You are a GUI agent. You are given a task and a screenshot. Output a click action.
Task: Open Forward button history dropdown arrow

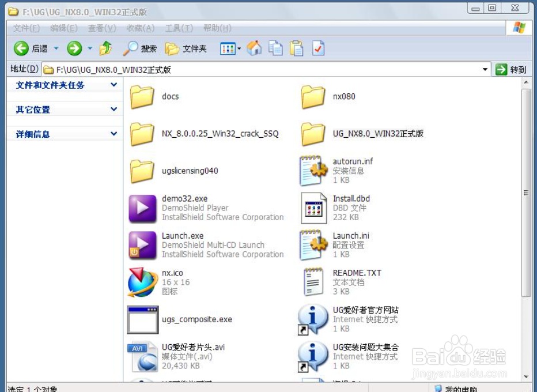tap(90, 48)
